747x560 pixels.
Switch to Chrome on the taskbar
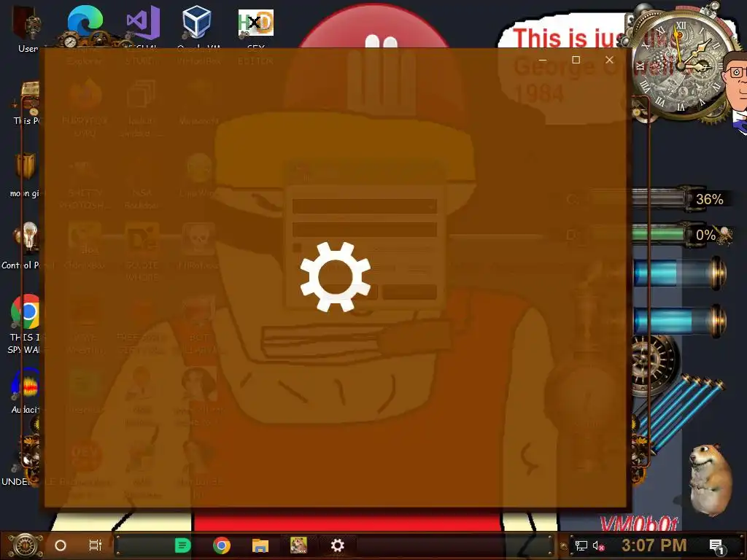point(222,545)
